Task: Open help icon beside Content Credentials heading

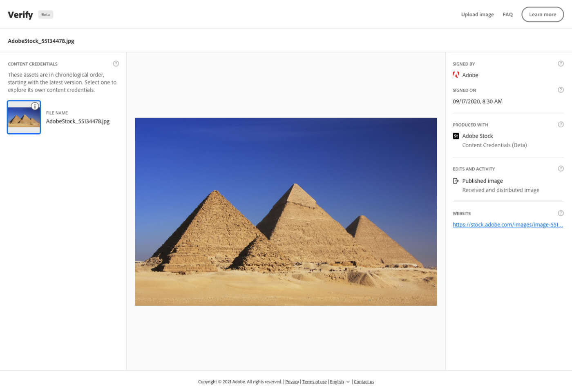Action: coord(116,63)
